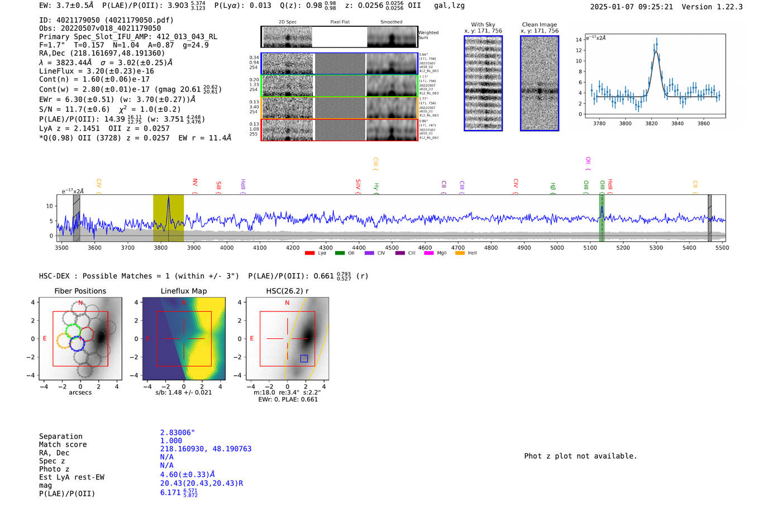782x532 pixels.
Task: Select the Separation value 2.83006"
Action: coord(178,433)
